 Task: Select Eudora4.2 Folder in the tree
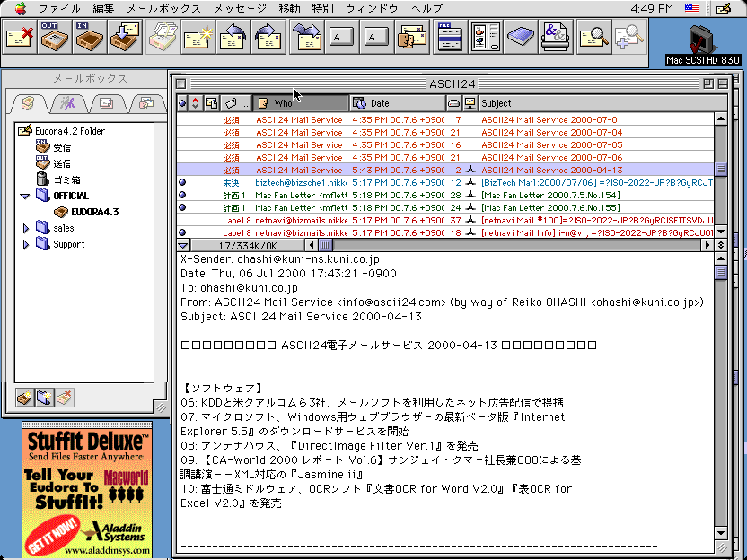[x=61, y=130]
